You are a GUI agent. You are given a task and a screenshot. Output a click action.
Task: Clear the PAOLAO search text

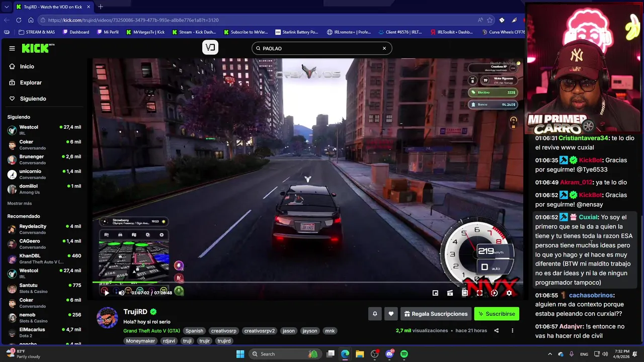tap(384, 48)
